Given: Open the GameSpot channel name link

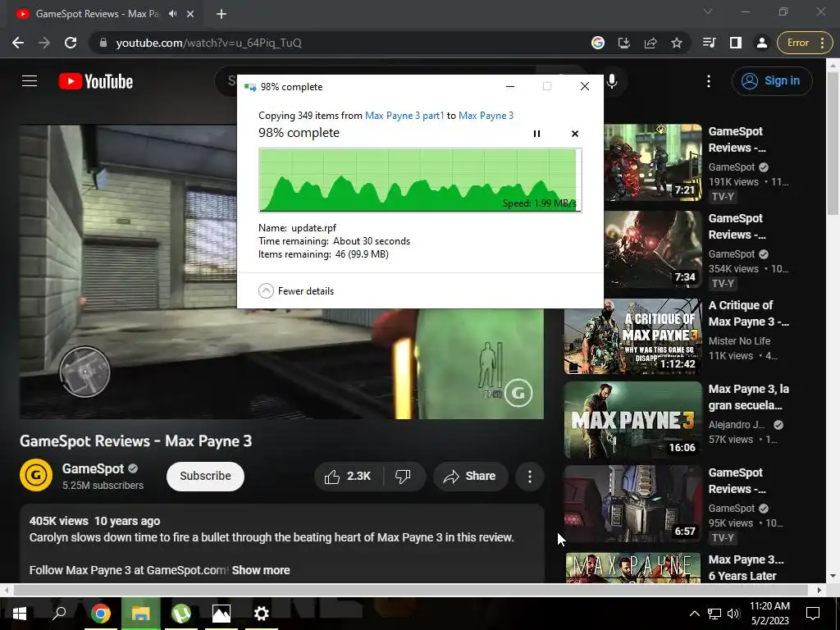Looking at the screenshot, I should 93,468.
